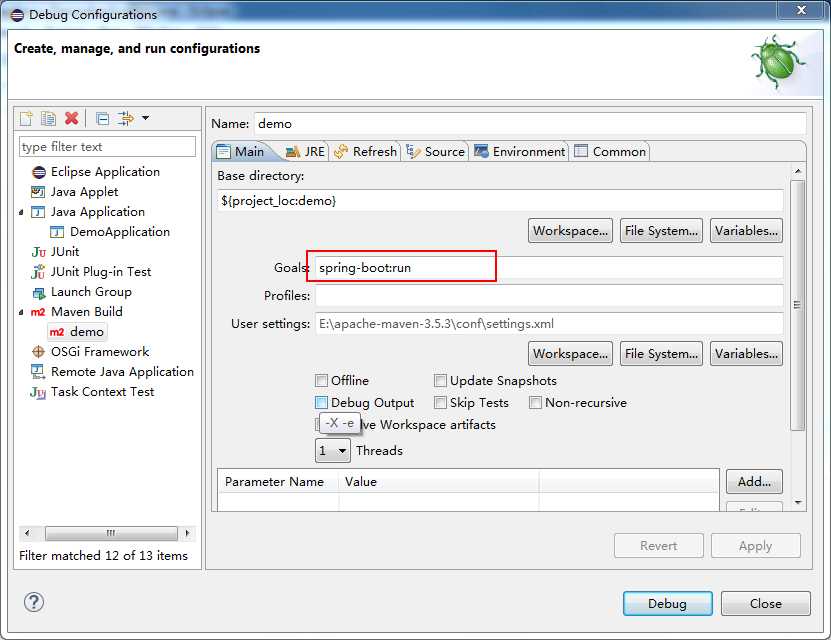This screenshot has width=831, height=640.
Task: Click the Main tab vertical scrollbar thumb
Action: 797,305
